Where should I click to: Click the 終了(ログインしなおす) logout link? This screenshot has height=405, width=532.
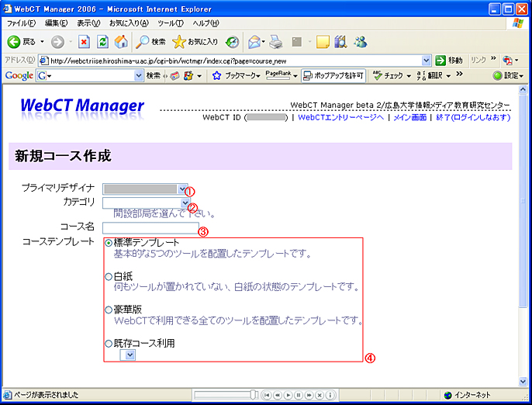[x=473, y=117]
